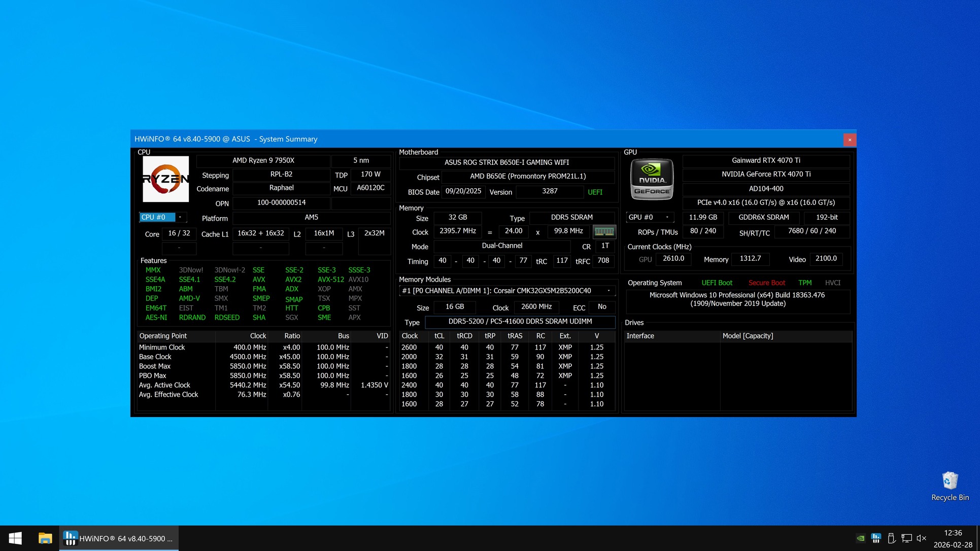
Task: Select the 2600 MHz XMP timing row
Action: 506,348
